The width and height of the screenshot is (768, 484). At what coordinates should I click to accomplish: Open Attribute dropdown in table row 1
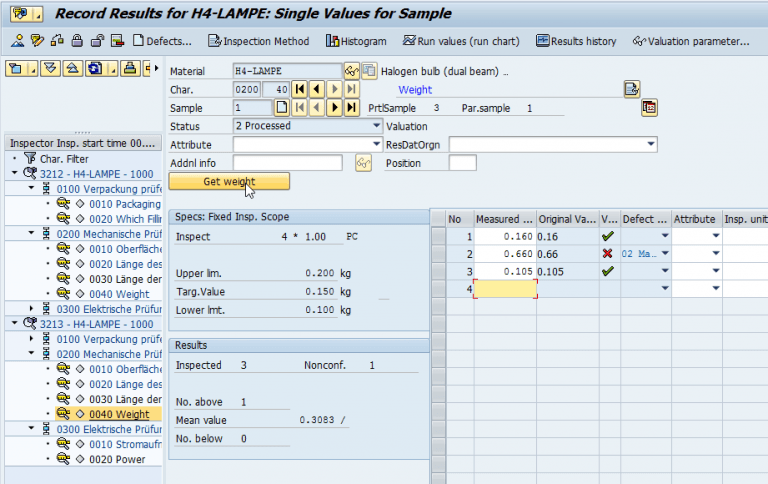pyautogui.click(x=716, y=236)
